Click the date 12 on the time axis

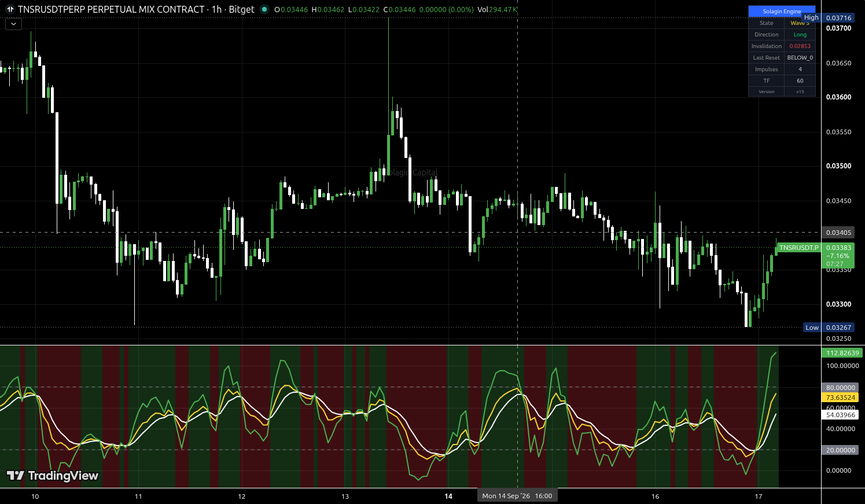point(242,496)
